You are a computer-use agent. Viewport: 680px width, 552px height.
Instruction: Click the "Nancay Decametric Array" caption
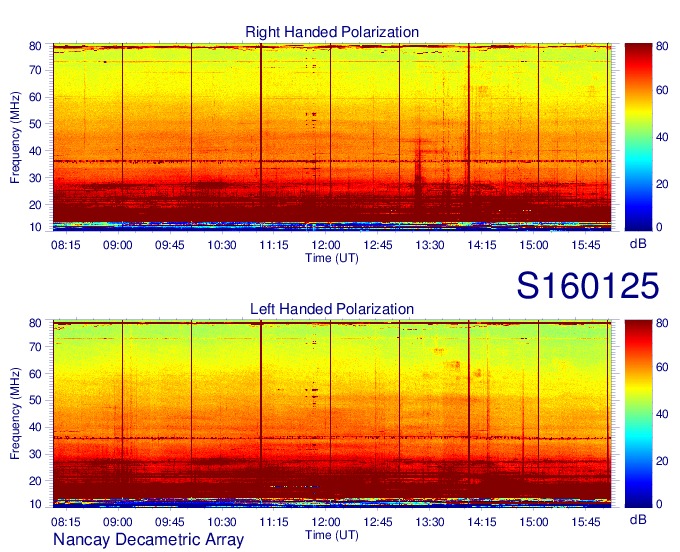[148, 540]
